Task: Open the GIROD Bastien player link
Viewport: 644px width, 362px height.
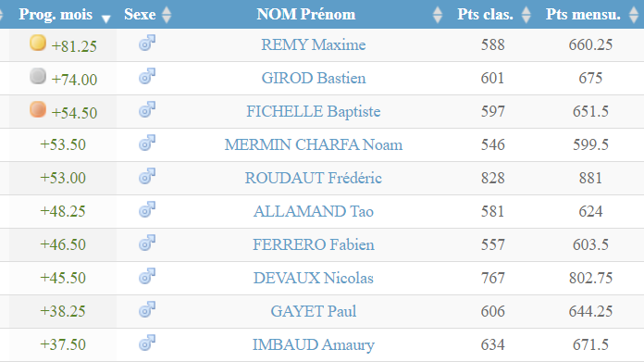Action: [314, 78]
